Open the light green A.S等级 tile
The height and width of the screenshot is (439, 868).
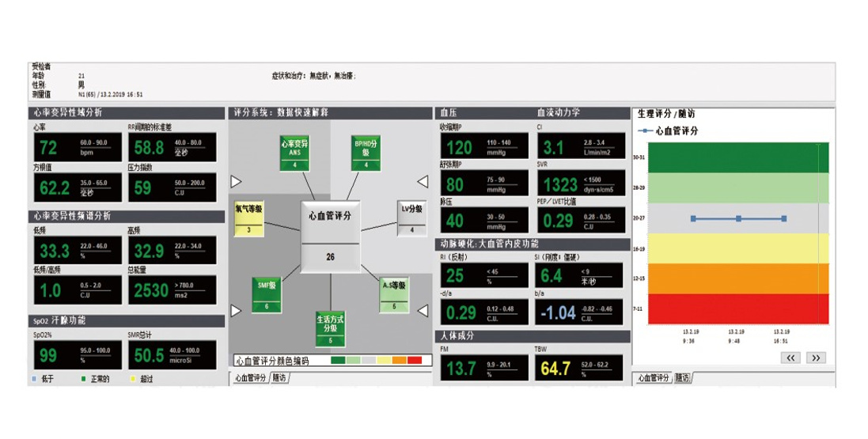394,294
